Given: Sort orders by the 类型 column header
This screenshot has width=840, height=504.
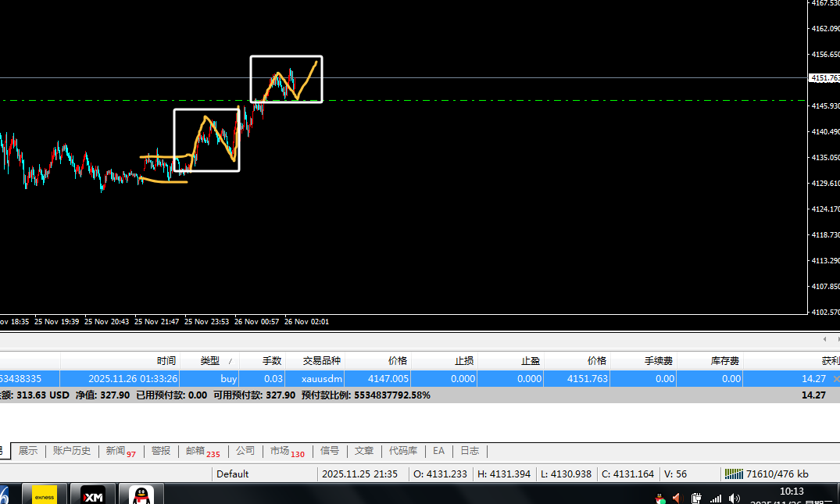Looking at the screenshot, I should (209, 361).
